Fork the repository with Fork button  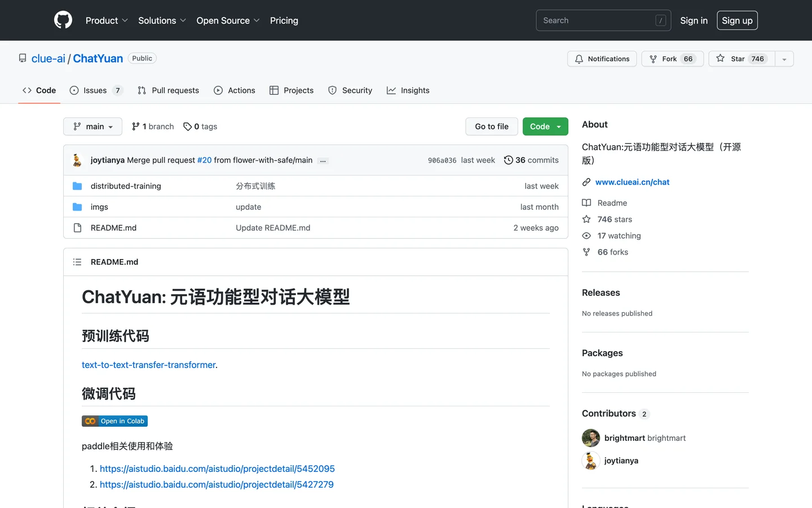[673, 59]
